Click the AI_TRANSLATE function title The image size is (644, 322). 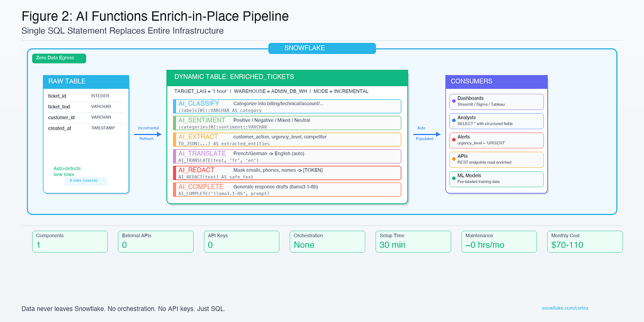(202, 153)
